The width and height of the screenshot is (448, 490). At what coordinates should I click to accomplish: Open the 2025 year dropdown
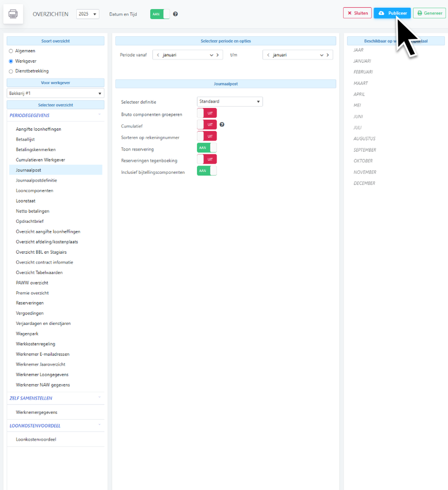coord(87,14)
